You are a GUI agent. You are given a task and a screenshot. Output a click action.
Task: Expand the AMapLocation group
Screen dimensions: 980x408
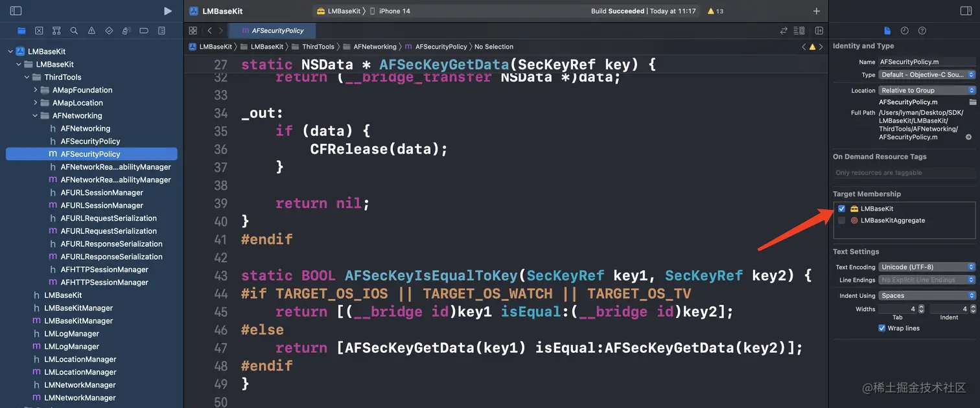point(35,103)
